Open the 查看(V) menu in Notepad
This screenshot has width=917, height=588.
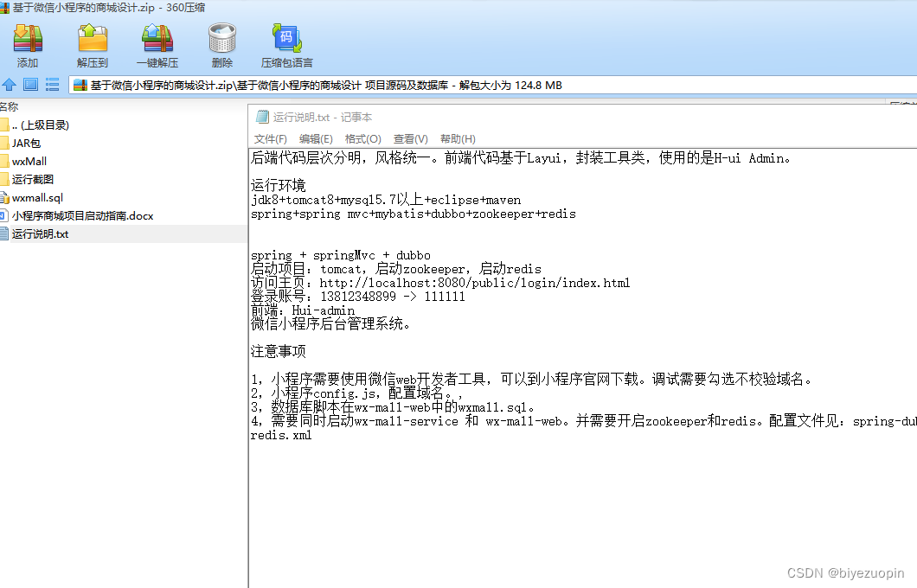pos(411,139)
